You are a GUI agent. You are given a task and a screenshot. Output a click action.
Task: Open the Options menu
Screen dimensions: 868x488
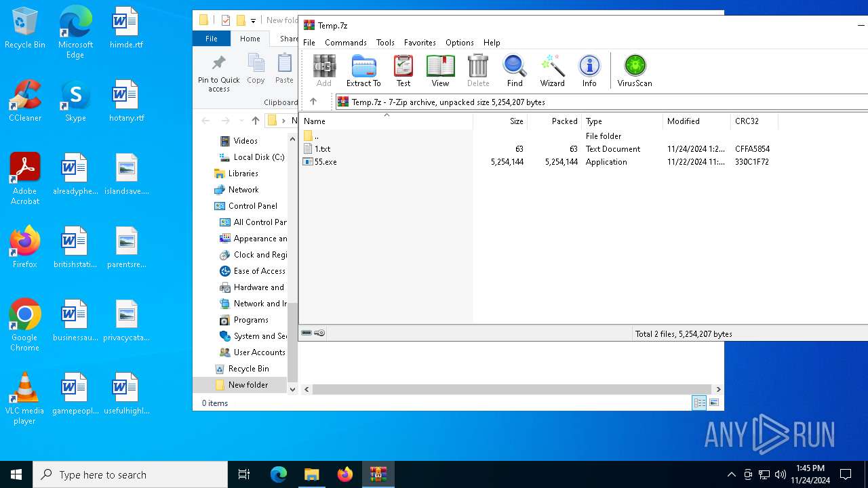tap(460, 42)
